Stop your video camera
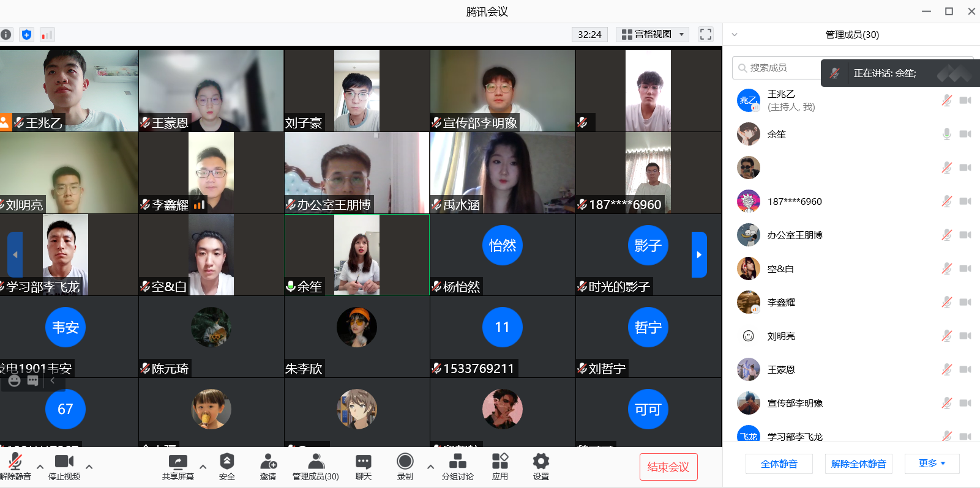 point(64,467)
